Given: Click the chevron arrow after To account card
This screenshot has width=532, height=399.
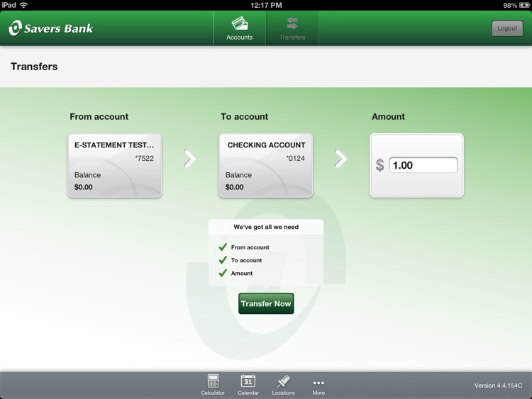Looking at the screenshot, I should point(340,158).
